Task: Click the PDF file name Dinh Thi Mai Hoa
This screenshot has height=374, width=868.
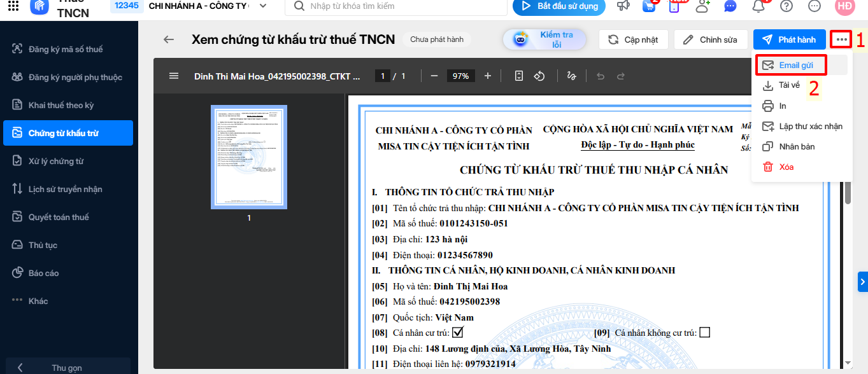Action: coord(277,76)
